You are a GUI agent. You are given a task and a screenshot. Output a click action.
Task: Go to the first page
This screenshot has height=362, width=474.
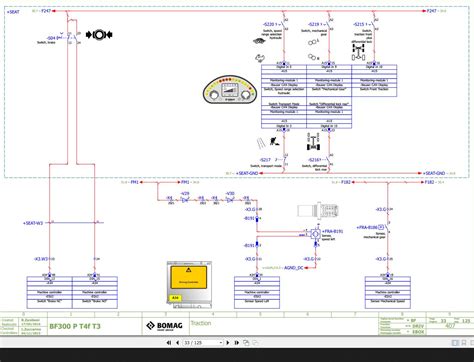pos(169,343)
